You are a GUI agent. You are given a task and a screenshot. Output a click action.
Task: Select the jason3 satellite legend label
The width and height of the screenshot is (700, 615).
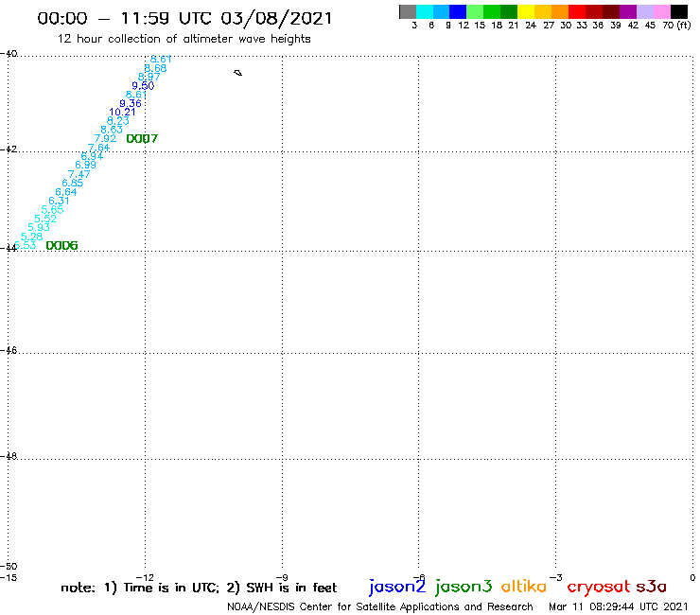(x=464, y=587)
